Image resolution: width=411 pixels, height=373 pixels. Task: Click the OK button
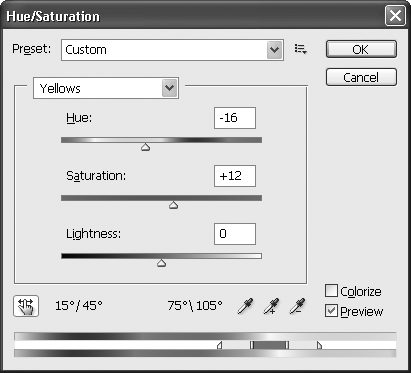(x=361, y=49)
